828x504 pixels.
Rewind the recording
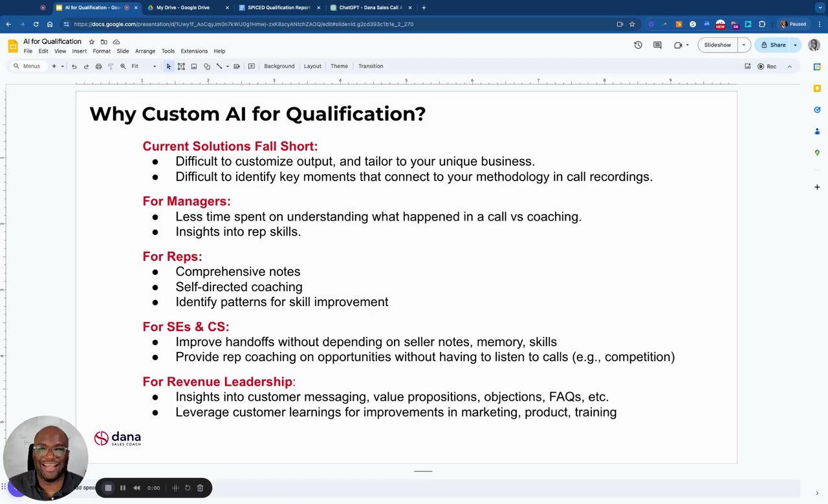point(136,488)
